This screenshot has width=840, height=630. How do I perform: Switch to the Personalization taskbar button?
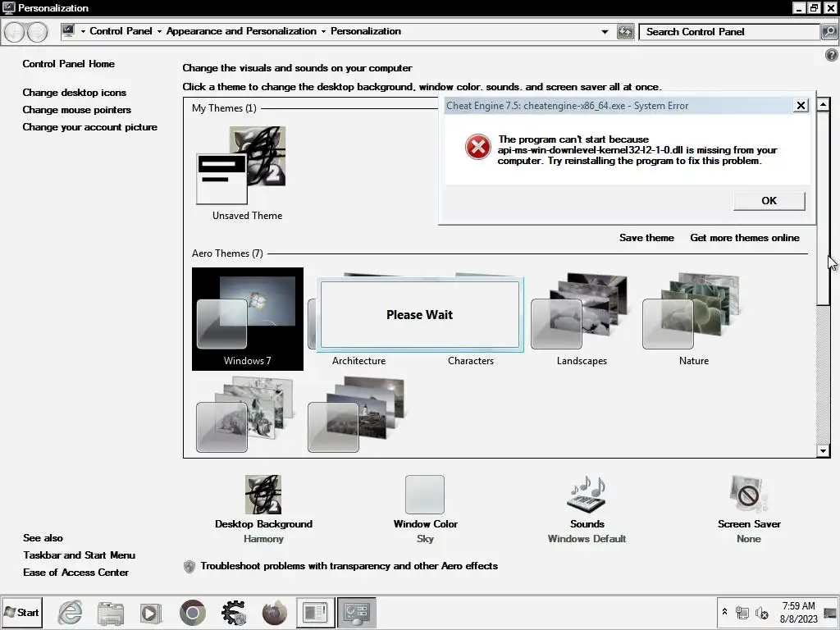coord(356,612)
